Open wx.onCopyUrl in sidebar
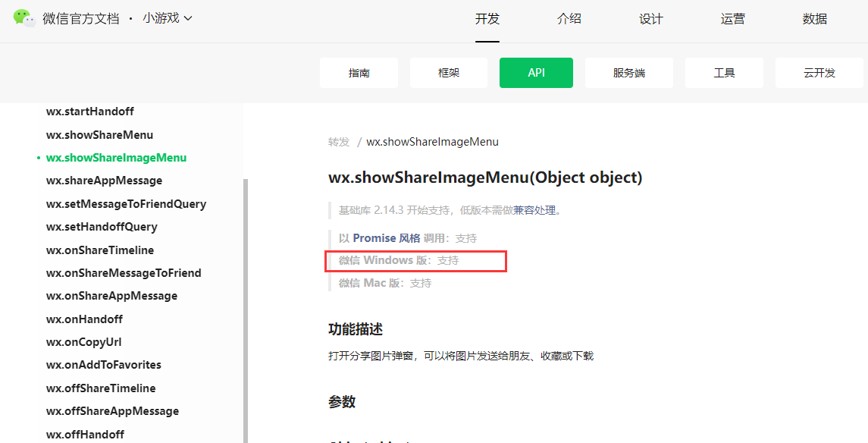The width and height of the screenshot is (868, 443). [83, 342]
